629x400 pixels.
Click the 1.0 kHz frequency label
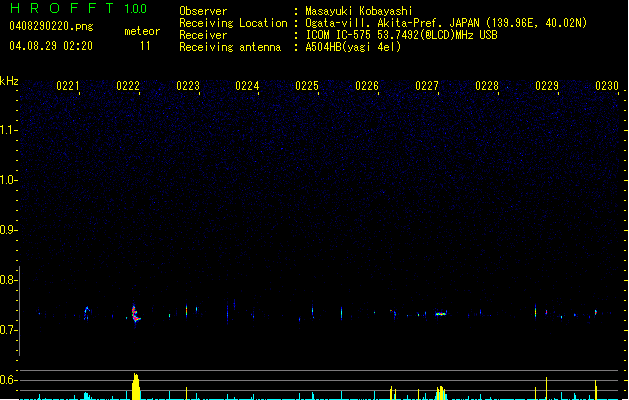point(8,180)
